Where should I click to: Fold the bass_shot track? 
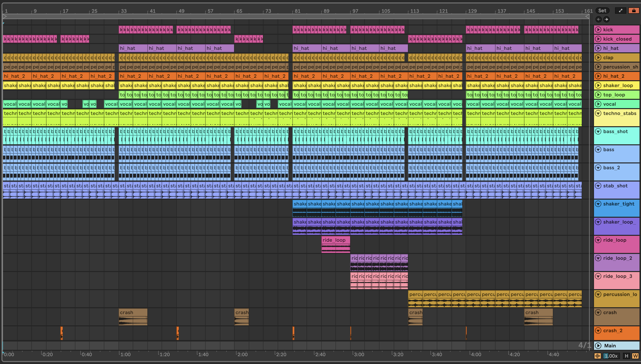coord(598,131)
